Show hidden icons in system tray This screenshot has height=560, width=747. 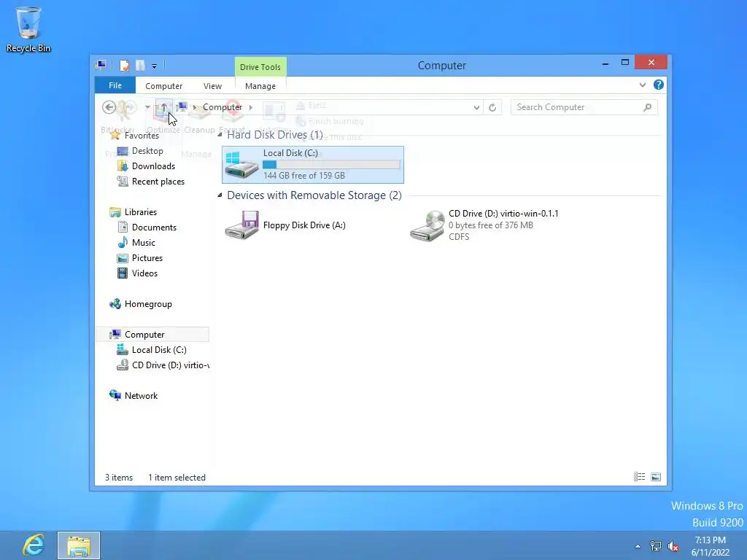638,546
